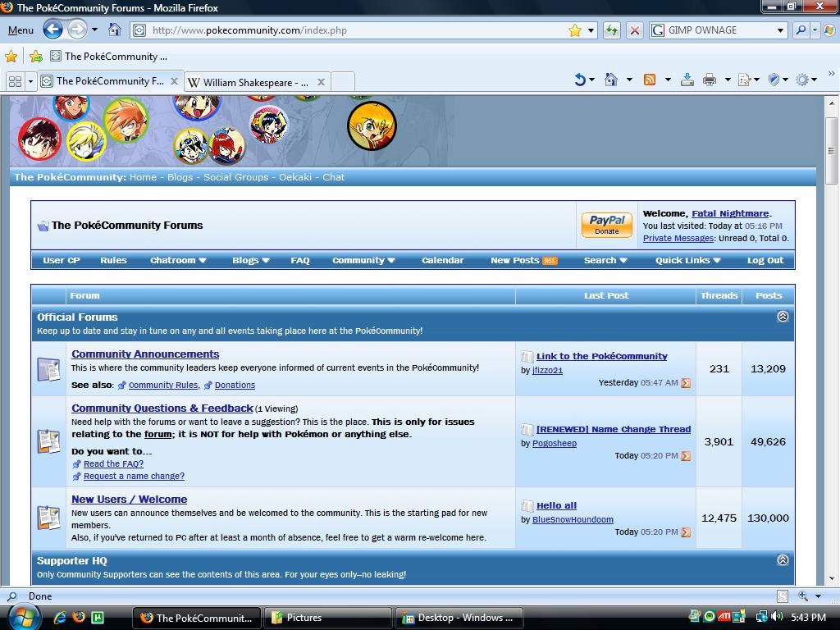Viewport: 840px width, 630px height.
Task: Open the Windows Start orb
Action: pos(22,617)
